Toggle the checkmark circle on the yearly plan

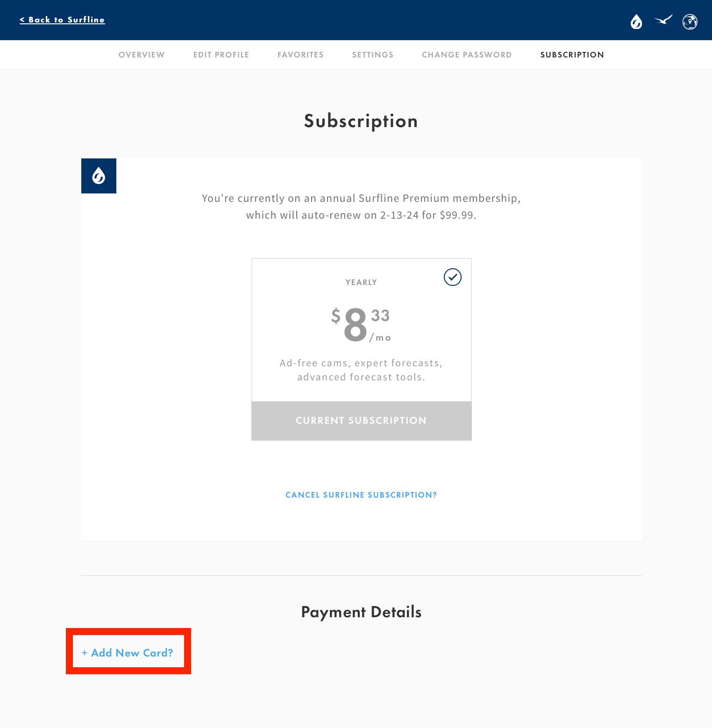[452, 277]
